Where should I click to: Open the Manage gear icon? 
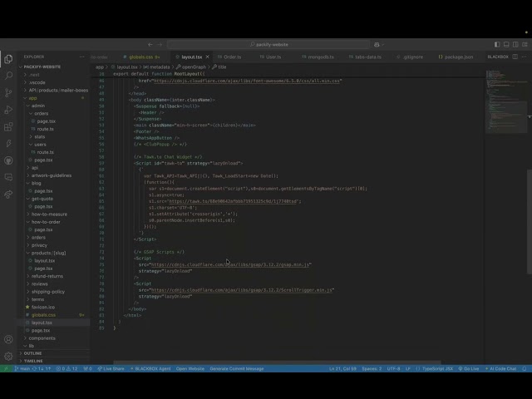pos(9,356)
